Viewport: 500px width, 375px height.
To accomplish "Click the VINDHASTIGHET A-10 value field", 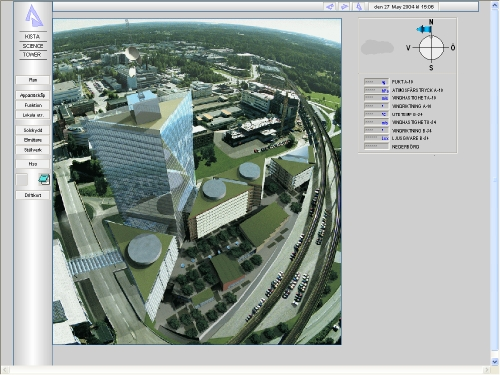I will tap(376, 98).
